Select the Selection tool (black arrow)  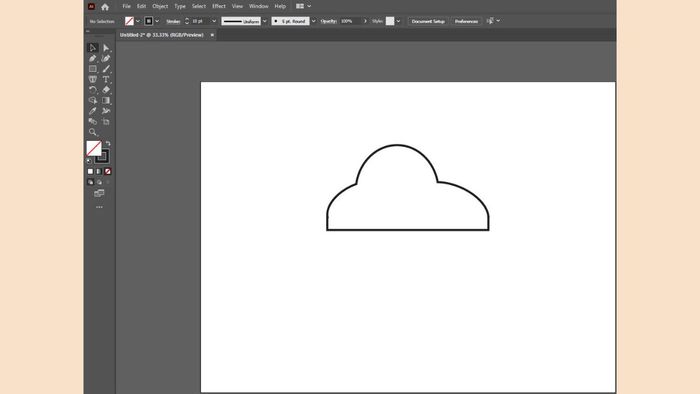point(93,48)
